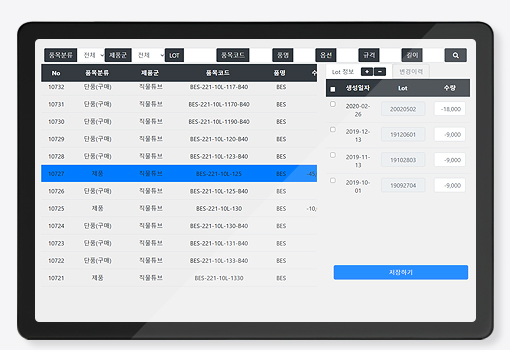Switch to the Lot 정보 tab
Viewport: 510px width, 360px height.
(x=343, y=72)
